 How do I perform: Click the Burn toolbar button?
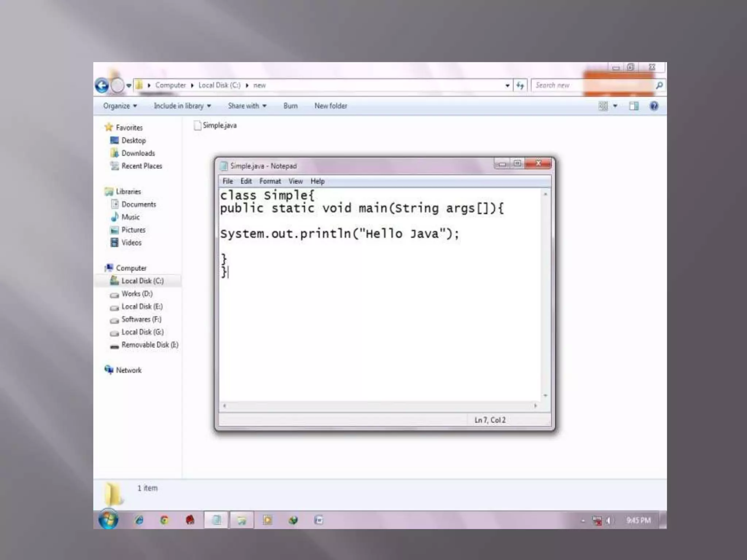tap(290, 106)
